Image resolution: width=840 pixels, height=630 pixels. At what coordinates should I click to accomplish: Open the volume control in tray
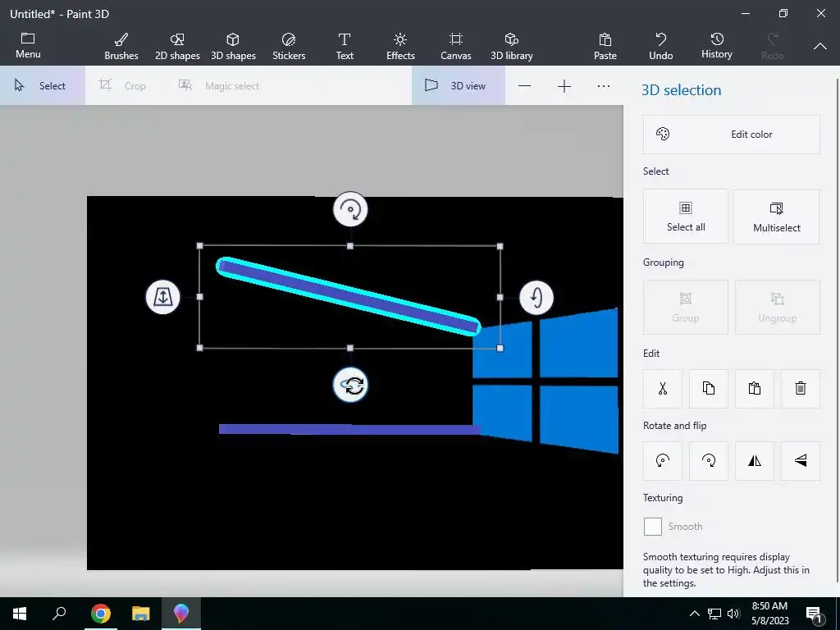tap(734, 614)
